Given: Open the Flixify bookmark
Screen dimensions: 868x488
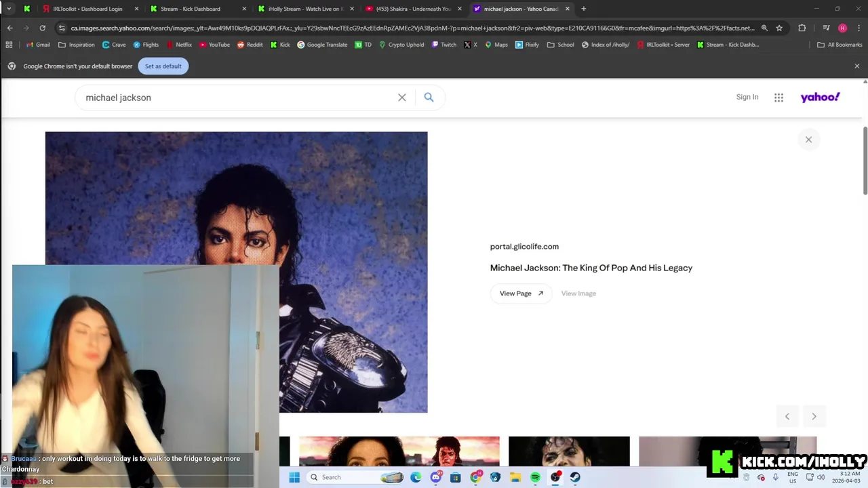Looking at the screenshot, I should [x=528, y=45].
